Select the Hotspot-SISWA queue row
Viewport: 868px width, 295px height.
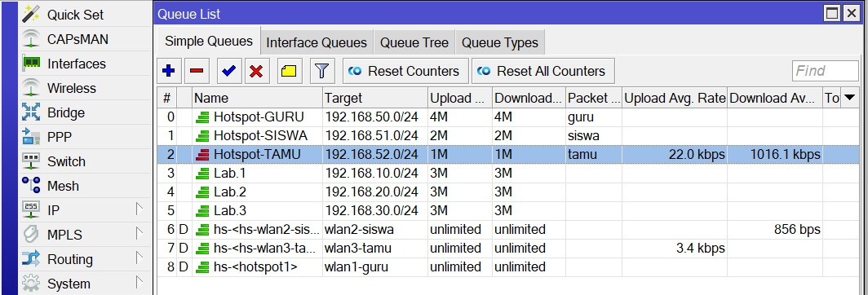509,135
